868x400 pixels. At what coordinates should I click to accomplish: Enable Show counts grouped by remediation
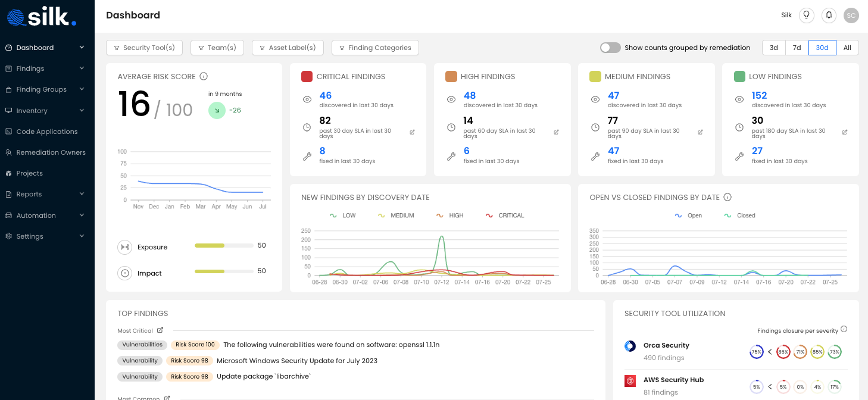tap(610, 48)
